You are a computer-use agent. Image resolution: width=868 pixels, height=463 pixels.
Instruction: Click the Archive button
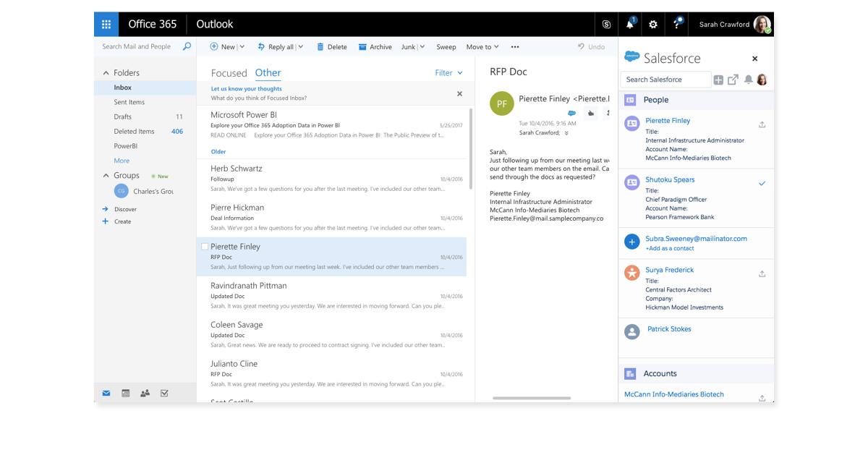click(375, 47)
